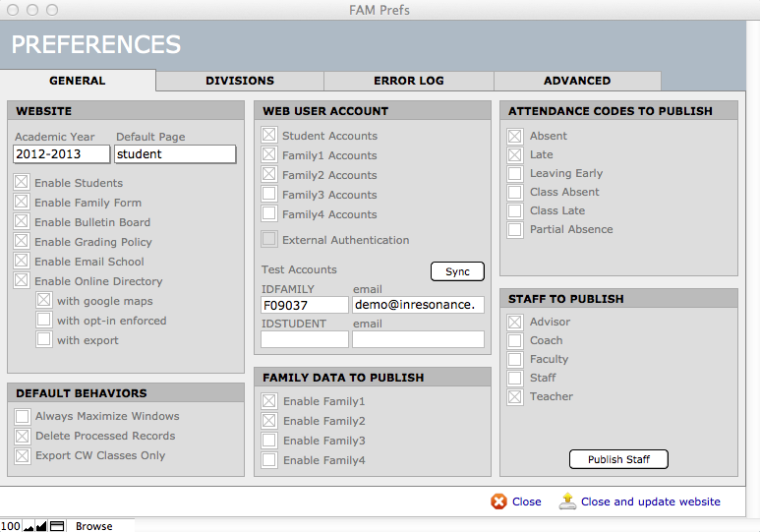Open the Browse mode popup menu
The height and width of the screenshot is (532, 760).
[94, 526]
